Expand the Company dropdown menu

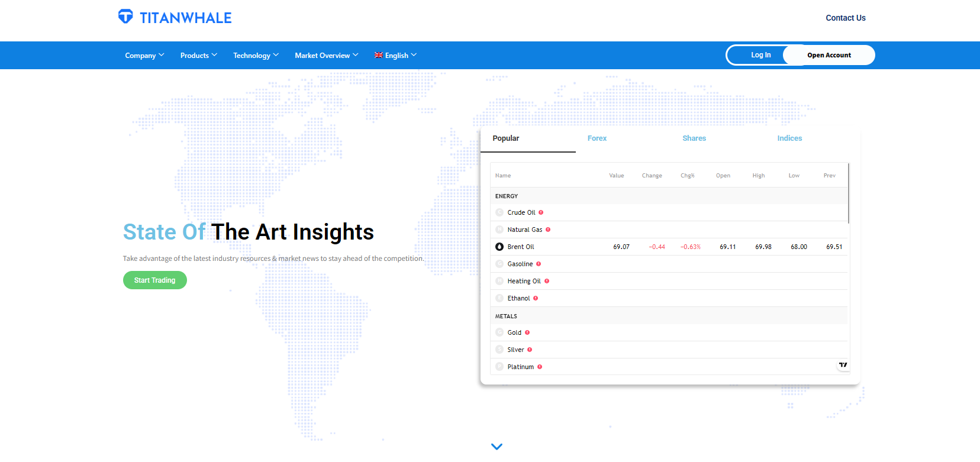click(x=144, y=56)
